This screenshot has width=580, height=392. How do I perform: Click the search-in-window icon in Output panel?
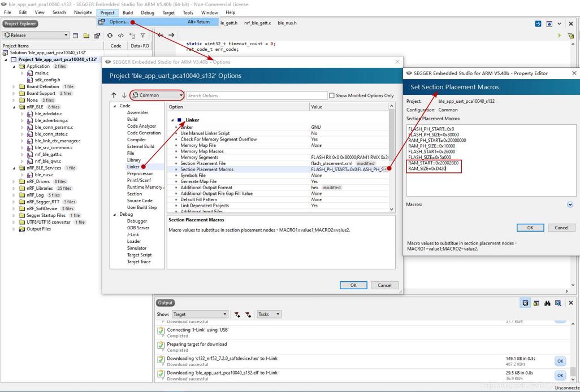coord(558,303)
